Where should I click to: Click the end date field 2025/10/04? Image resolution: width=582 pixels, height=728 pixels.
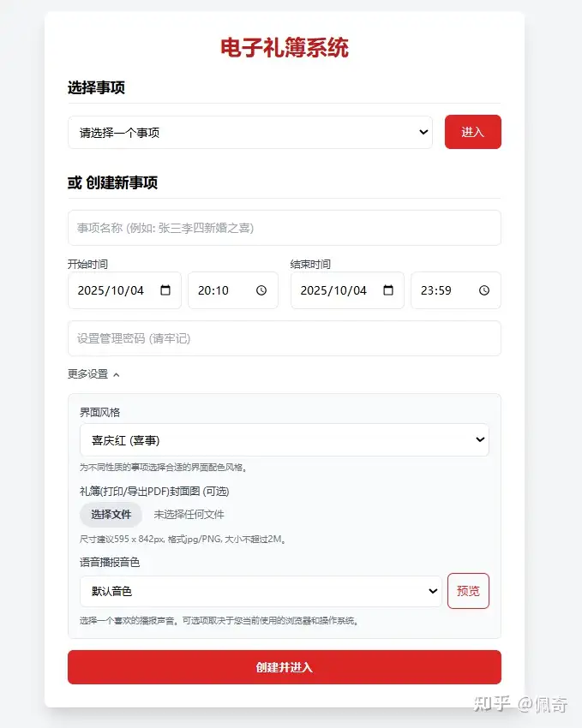tap(333, 290)
